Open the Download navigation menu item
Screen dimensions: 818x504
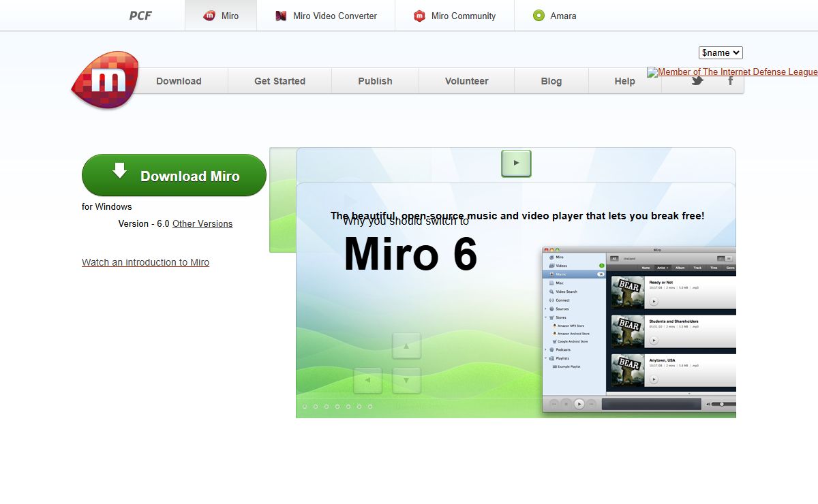click(179, 81)
